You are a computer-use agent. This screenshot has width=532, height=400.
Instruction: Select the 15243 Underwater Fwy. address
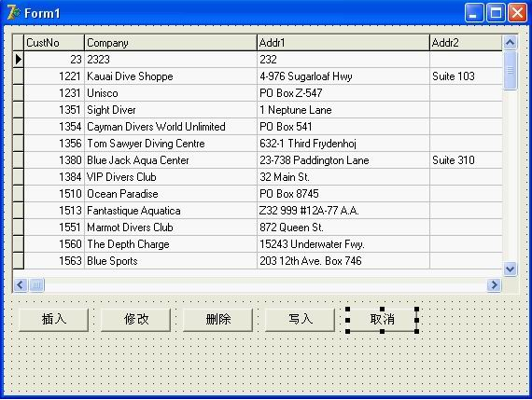point(343,244)
